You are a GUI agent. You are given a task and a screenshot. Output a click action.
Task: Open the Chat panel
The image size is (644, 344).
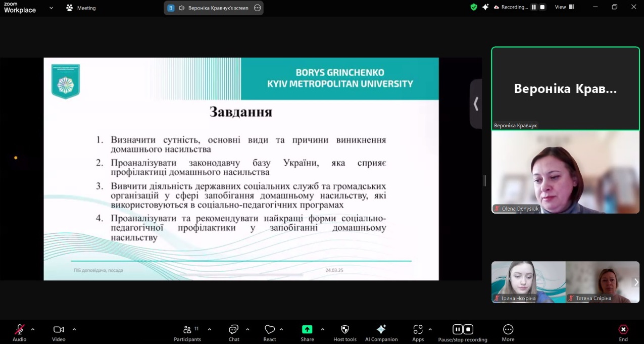click(x=233, y=332)
